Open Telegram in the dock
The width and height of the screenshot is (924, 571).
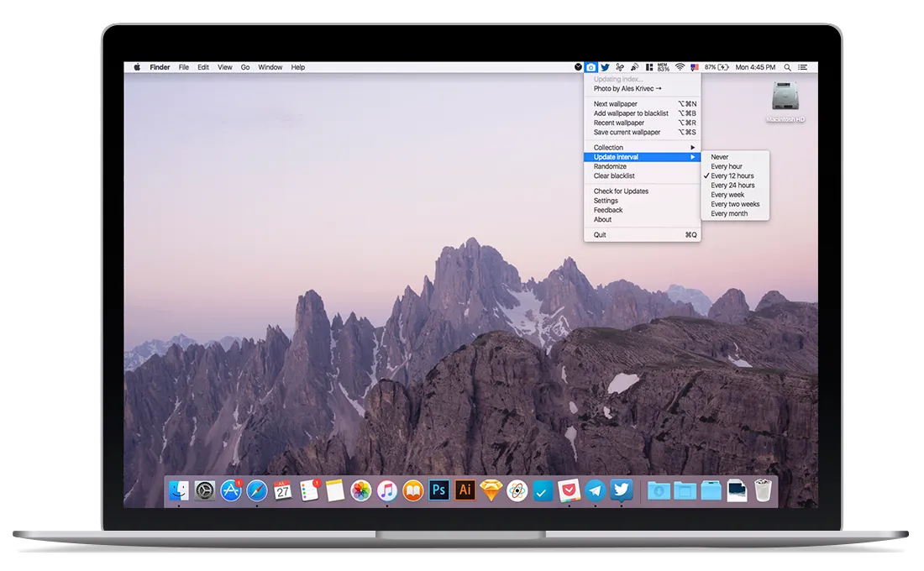(596, 490)
